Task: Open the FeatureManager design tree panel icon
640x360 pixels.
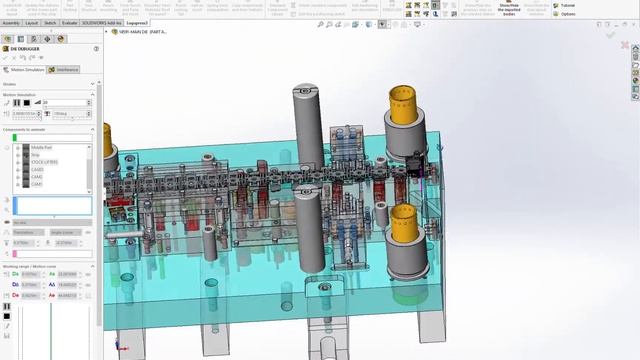Action: (7, 39)
